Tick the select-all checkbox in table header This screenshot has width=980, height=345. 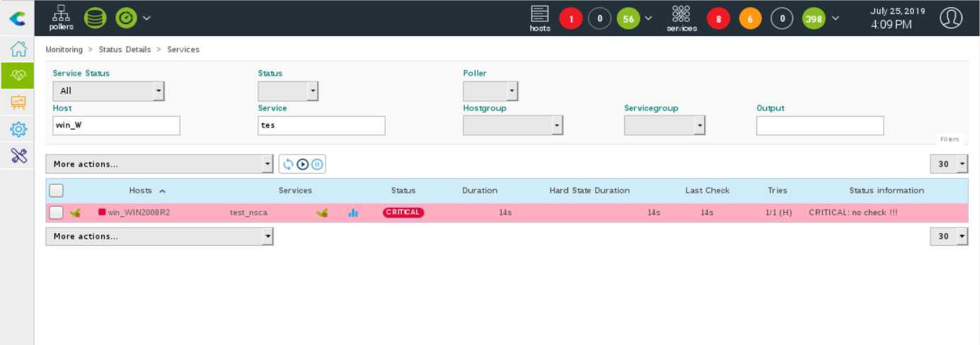(x=57, y=191)
